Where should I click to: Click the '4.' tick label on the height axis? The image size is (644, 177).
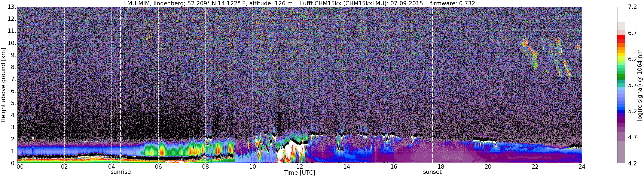(x=13, y=115)
